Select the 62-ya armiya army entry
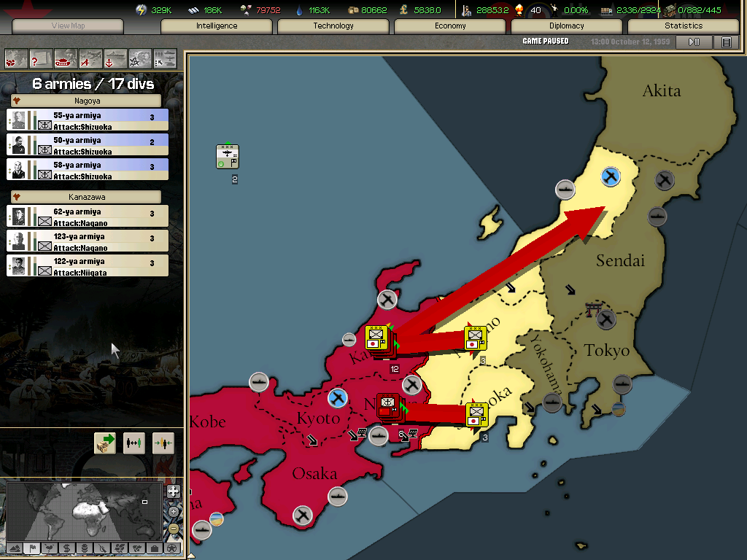 [88, 217]
